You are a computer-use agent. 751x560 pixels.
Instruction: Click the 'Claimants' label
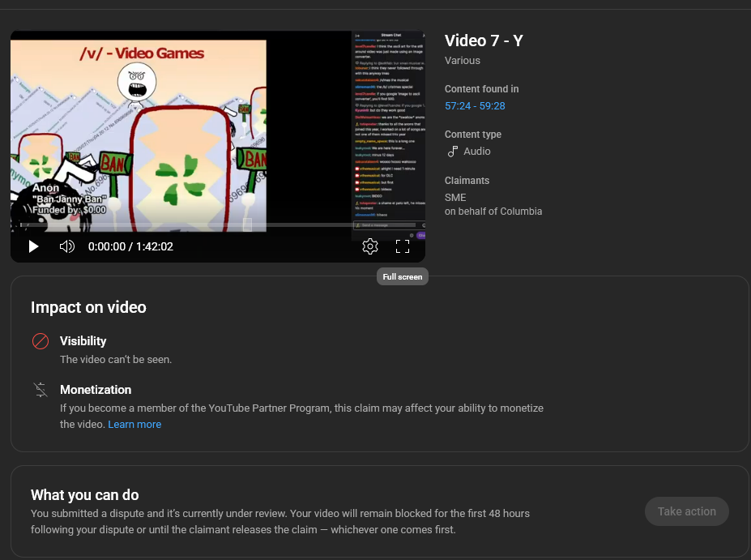[x=467, y=181]
